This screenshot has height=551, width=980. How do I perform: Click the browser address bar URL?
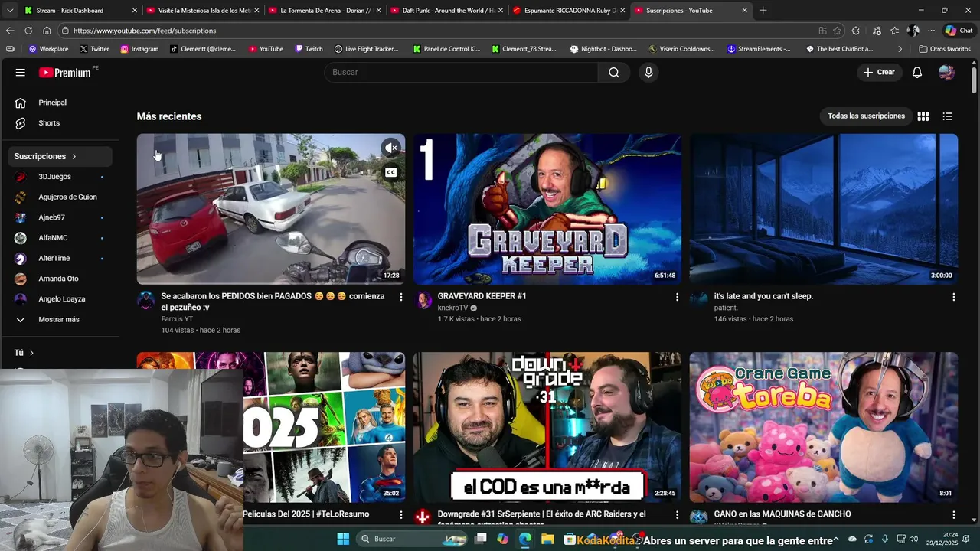pyautogui.click(x=145, y=31)
